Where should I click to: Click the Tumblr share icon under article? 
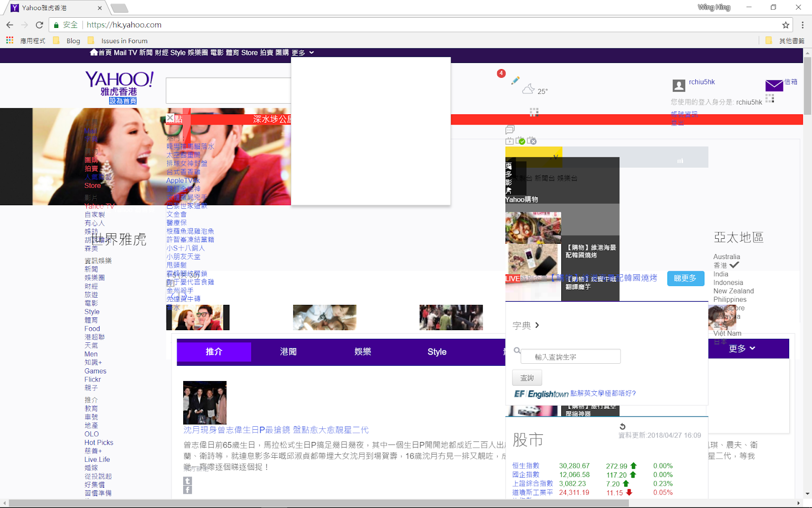click(188, 481)
